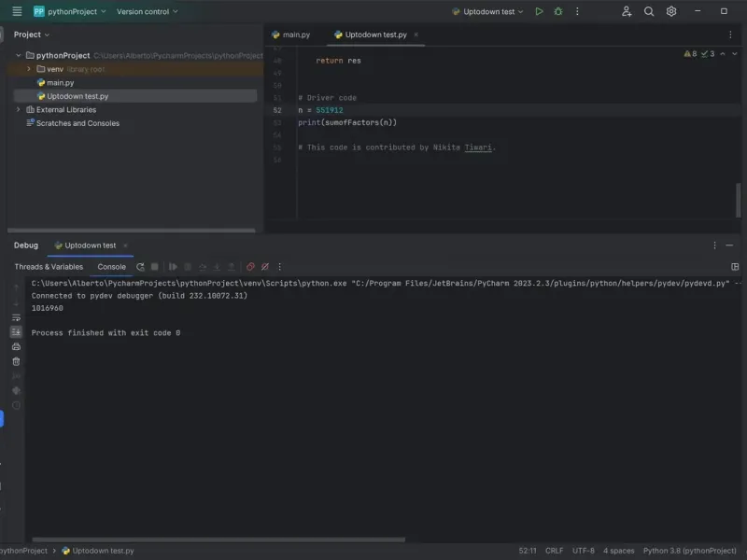
Task: Switch to Threads & Variables tab
Action: point(49,267)
